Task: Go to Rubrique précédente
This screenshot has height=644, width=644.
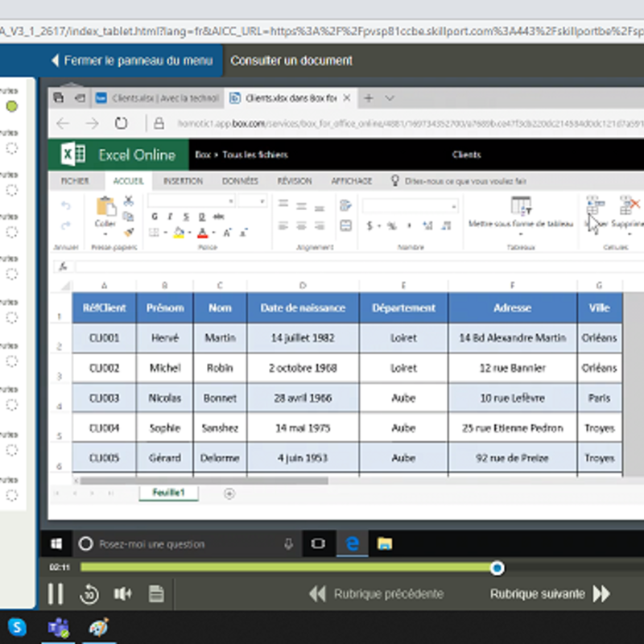Action: point(376,593)
